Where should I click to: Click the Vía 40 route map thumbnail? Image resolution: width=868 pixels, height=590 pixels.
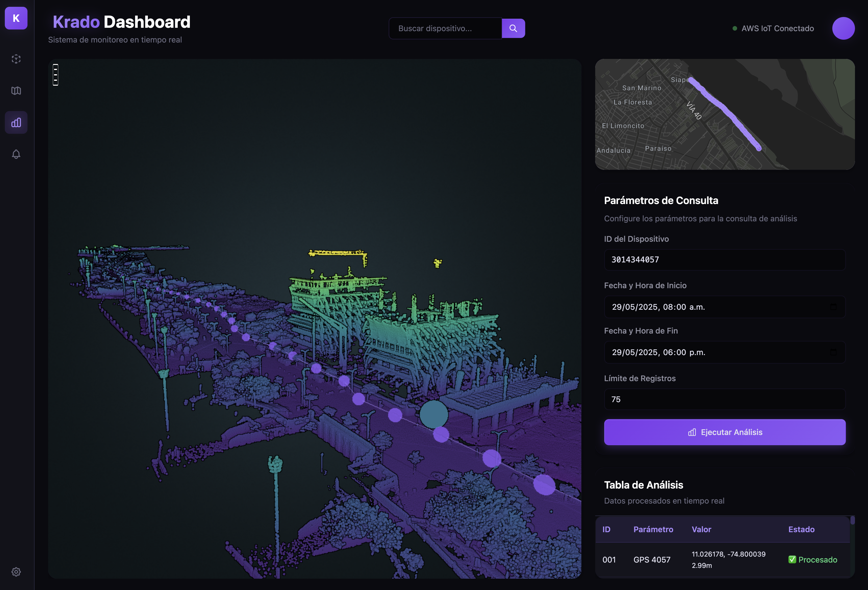[x=725, y=114]
